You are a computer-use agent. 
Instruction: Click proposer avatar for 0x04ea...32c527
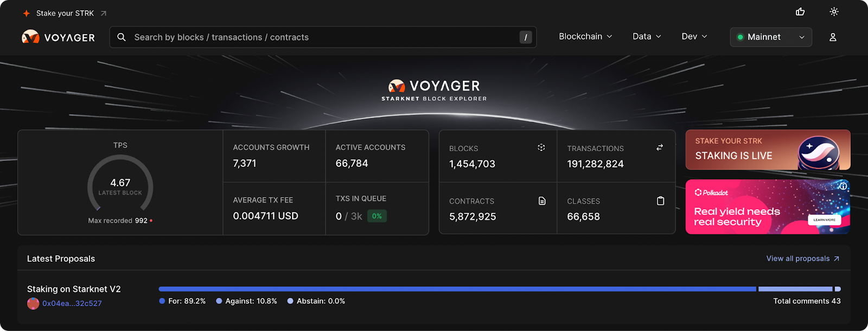[33, 303]
